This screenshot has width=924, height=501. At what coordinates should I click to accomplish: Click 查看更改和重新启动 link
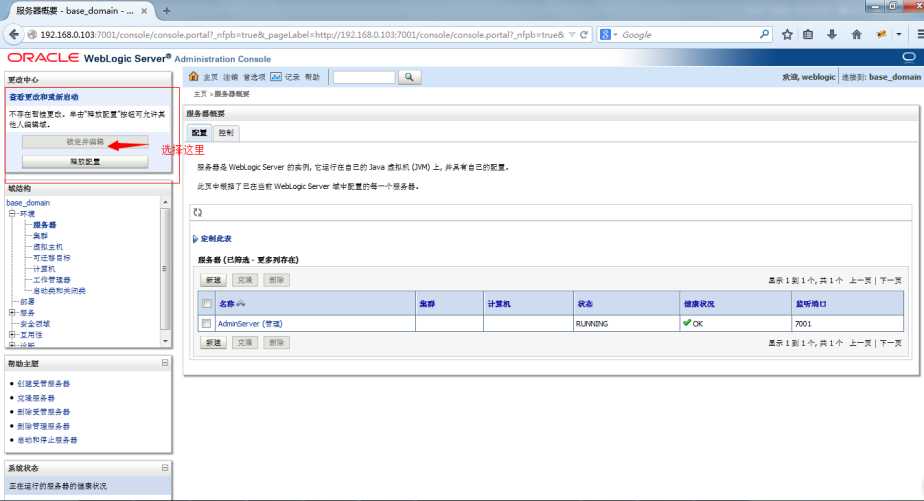tap(44, 97)
